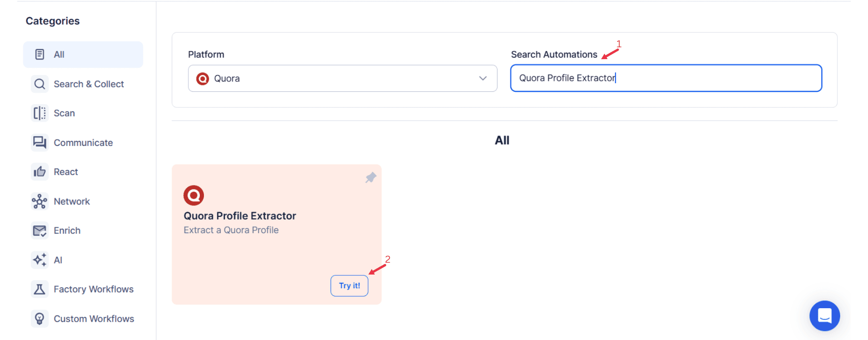Click the Network nodes icon
The width and height of the screenshot is (868, 340).
[40, 201]
